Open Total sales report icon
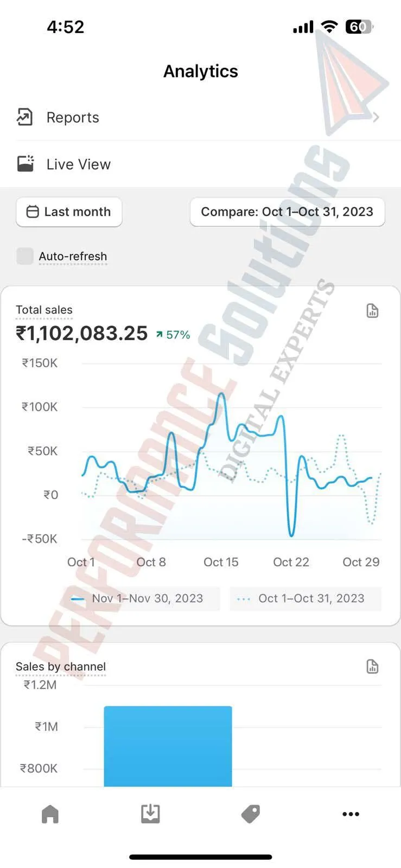Viewport: 401px width, 868px height. [x=372, y=311]
